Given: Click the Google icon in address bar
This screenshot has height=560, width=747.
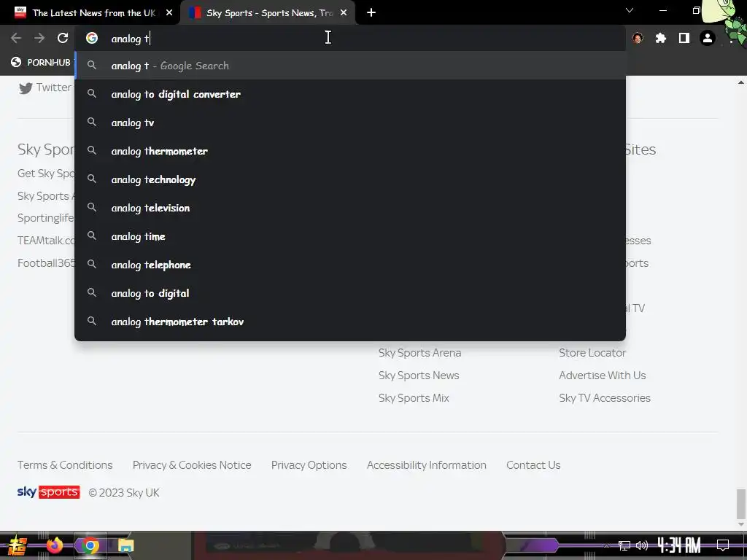Looking at the screenshot, I should [x=92, y=38].
